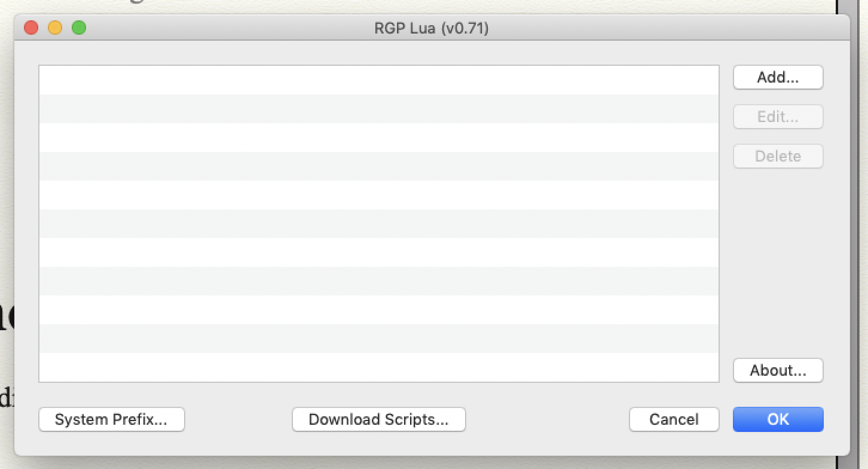
Task: Select the fourth row of the script list
Action: pyautogui.click(x=378, y=166)
